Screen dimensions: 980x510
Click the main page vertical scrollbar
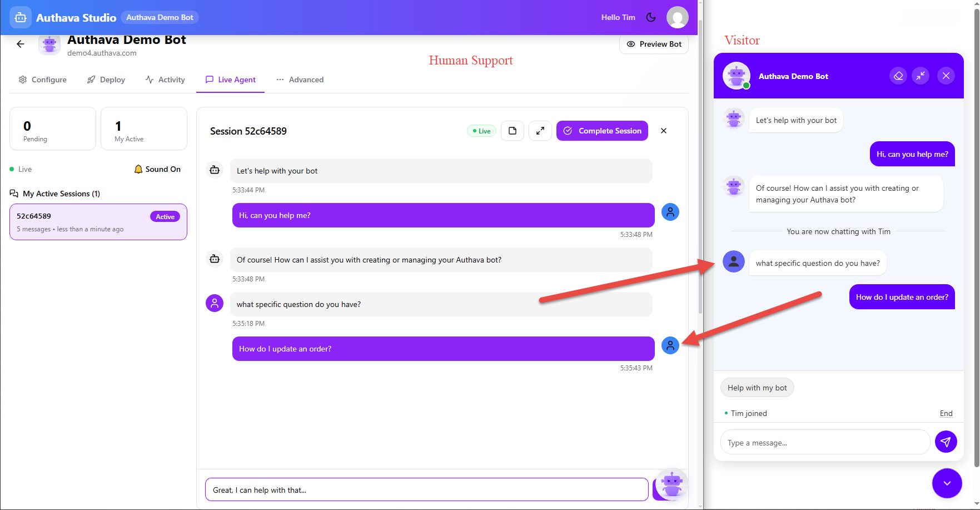click(x=700, y=167)
